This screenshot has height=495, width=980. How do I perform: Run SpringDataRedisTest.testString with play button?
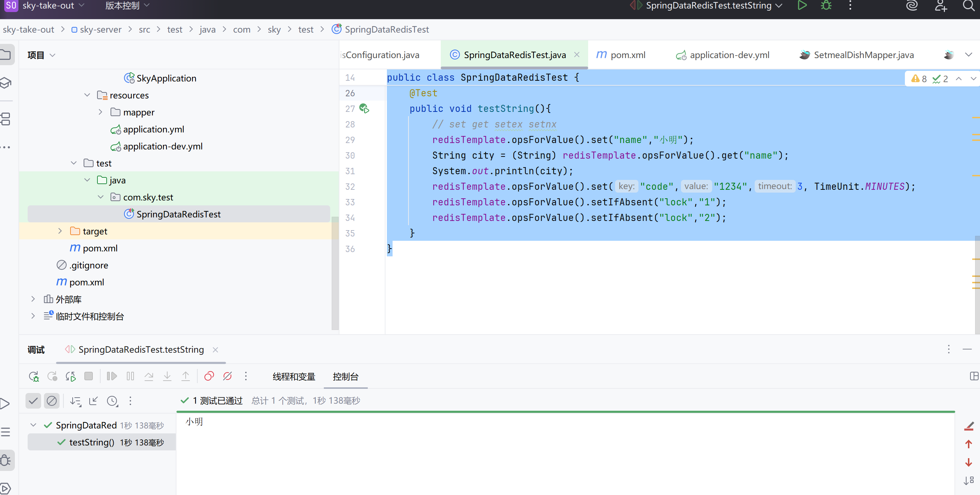[x=802, y=5]
